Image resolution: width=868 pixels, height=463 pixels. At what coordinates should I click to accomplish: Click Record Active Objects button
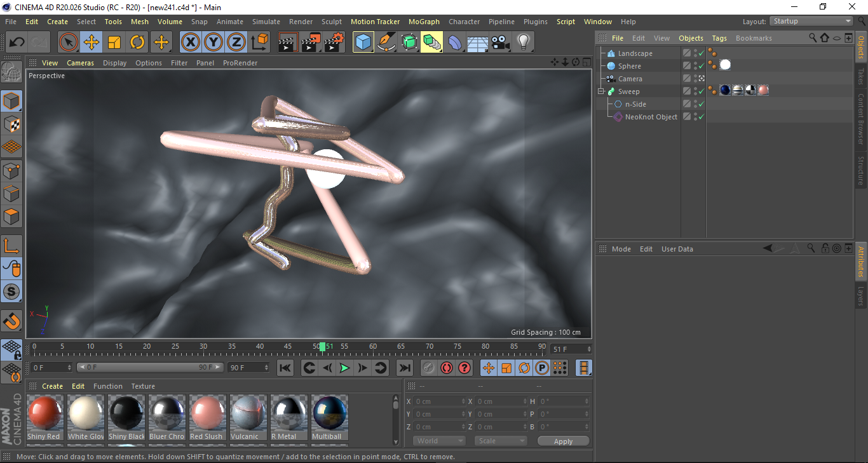pyautogui.click(x=429, y=368)
